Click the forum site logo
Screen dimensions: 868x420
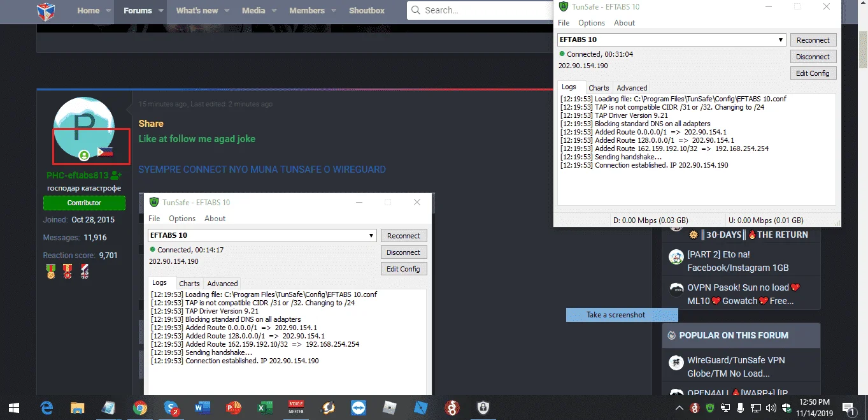pos(46,11)
